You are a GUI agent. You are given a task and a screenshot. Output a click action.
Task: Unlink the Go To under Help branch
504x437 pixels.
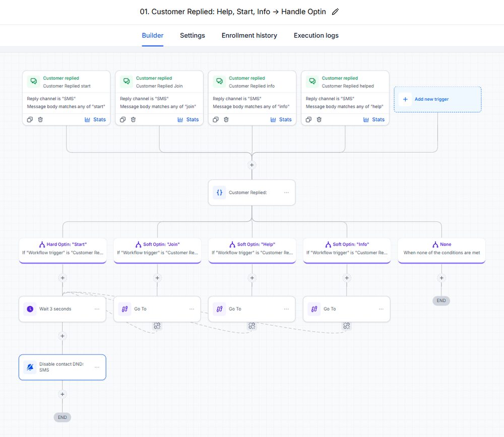[251, 326]
